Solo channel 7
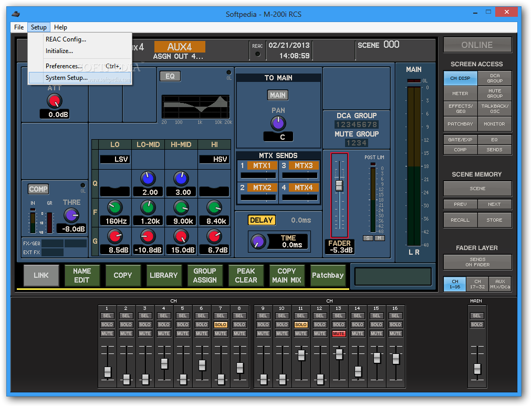This screenshot has height=407, width=532. (x=220, y=325)
